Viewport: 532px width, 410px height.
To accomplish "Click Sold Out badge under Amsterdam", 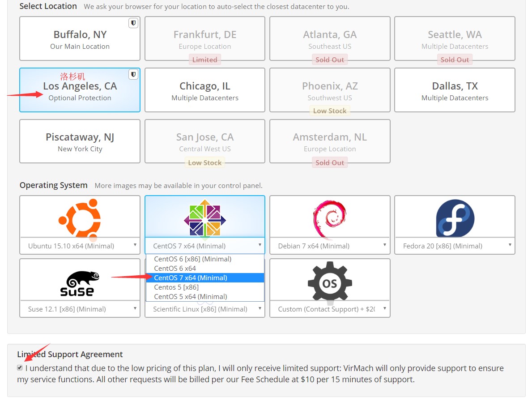I will tap(330, 162).
